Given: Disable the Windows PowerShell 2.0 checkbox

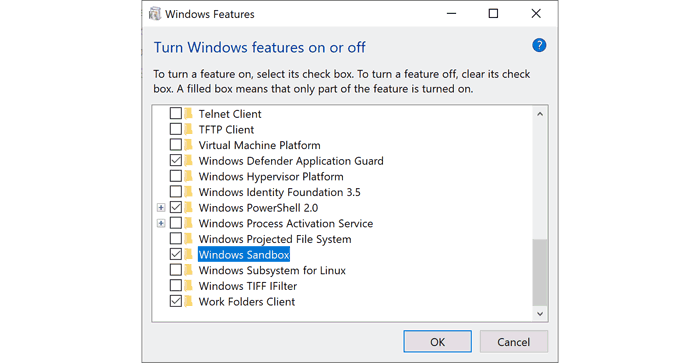Looking at the screenshot, I should pos(176,207).
